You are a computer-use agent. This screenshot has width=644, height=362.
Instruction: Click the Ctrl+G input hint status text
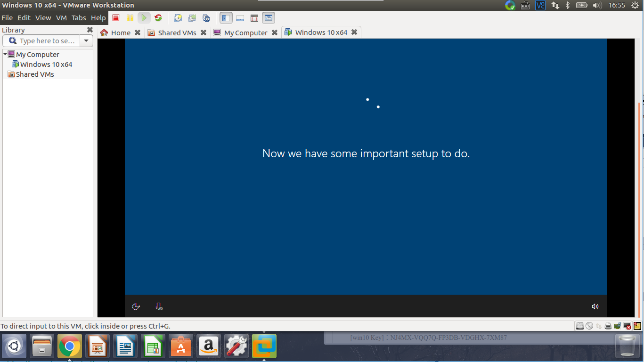(85, 326)
